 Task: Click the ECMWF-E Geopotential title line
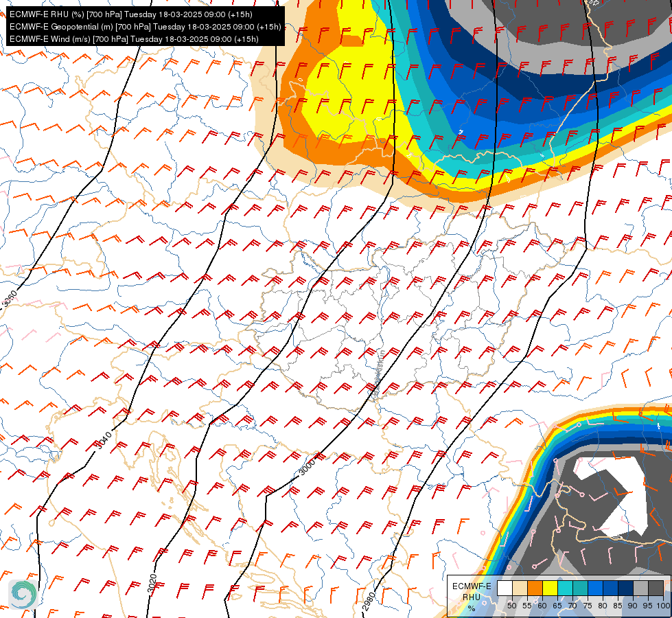pos(146,27)
